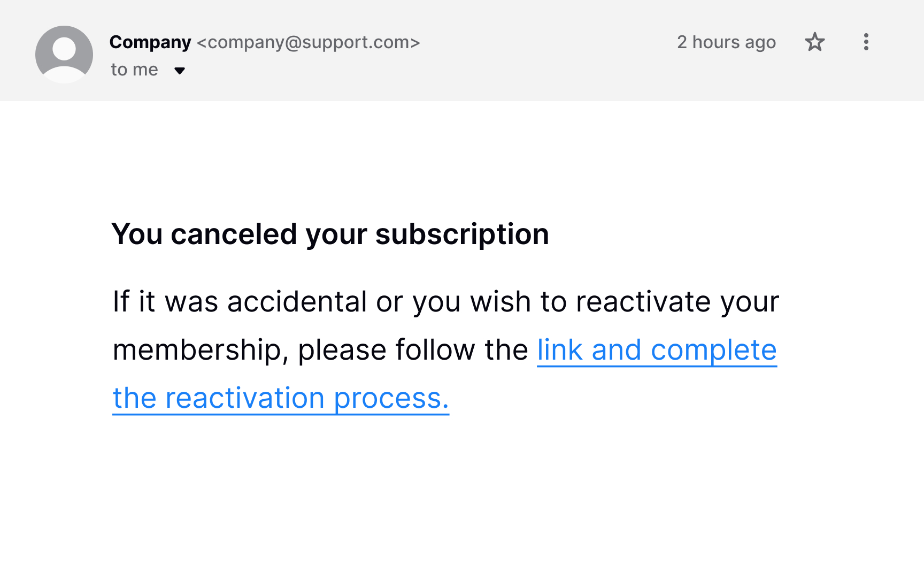Click the "Company" sender name
The width and height of the screenshot is (924, 578).
pyautogui.click(x=150, y=42)
